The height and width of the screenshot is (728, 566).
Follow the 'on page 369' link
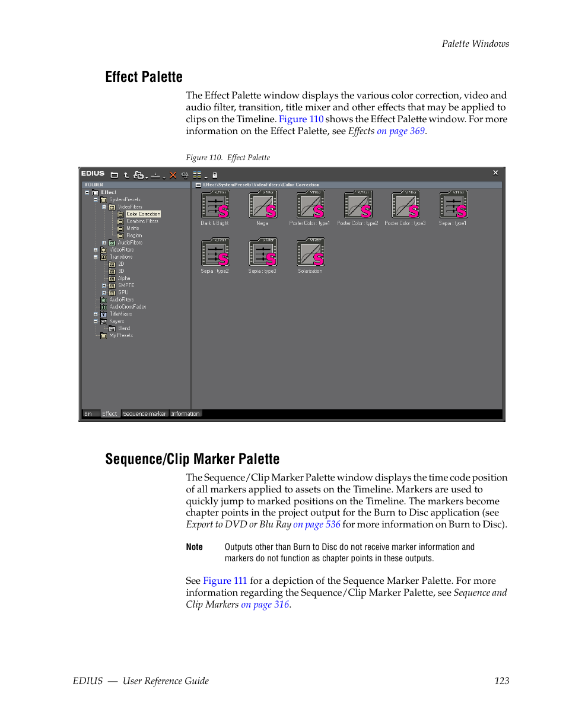click(401, 131)
